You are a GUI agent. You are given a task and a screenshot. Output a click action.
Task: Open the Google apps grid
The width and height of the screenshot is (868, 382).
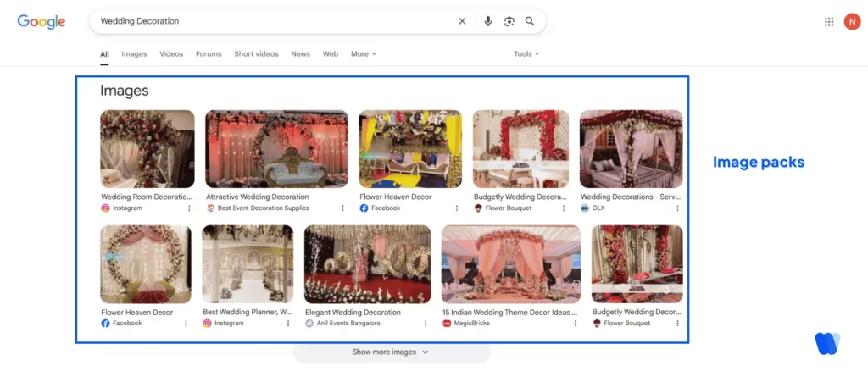(829, 21)
